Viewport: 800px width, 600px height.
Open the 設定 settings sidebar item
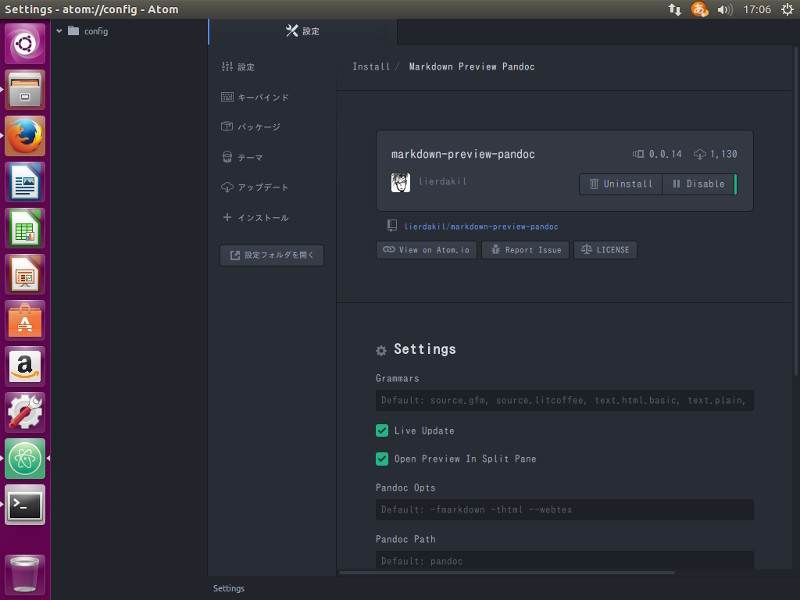click(x=238, y=67)
